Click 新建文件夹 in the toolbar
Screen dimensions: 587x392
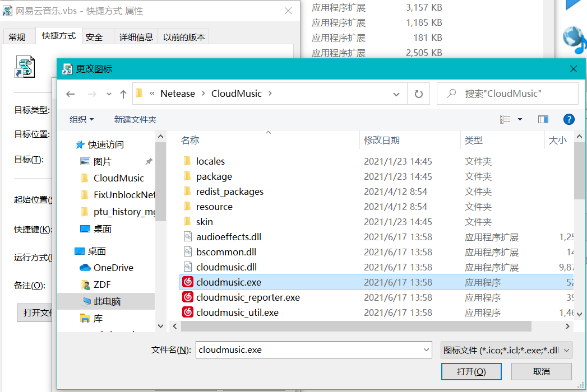pos(135,120)
